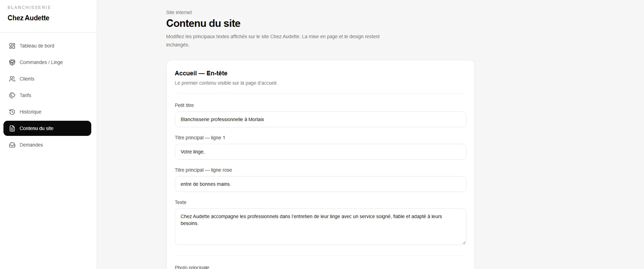The image size is (644, 269).
Task: Click the 'Texte' field label
Action: coord(180,202)
